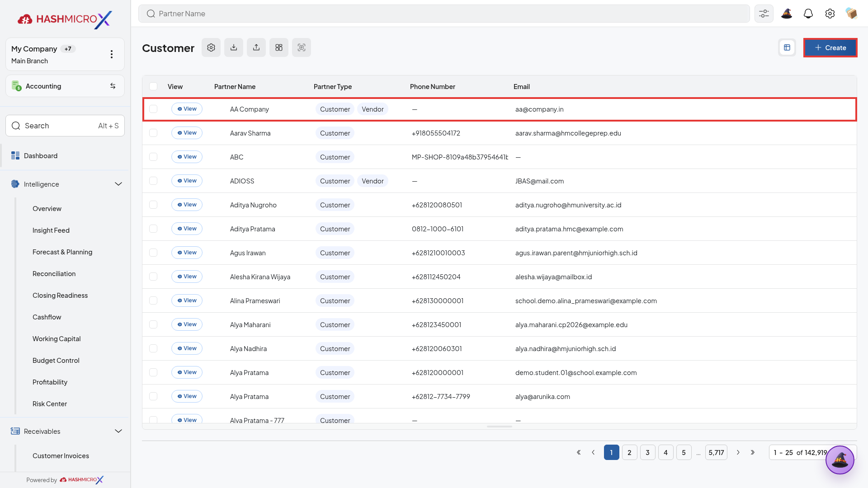Screen dimensions: 868x488
Task: Click the Partner Name search field
Action: point(444,14)
